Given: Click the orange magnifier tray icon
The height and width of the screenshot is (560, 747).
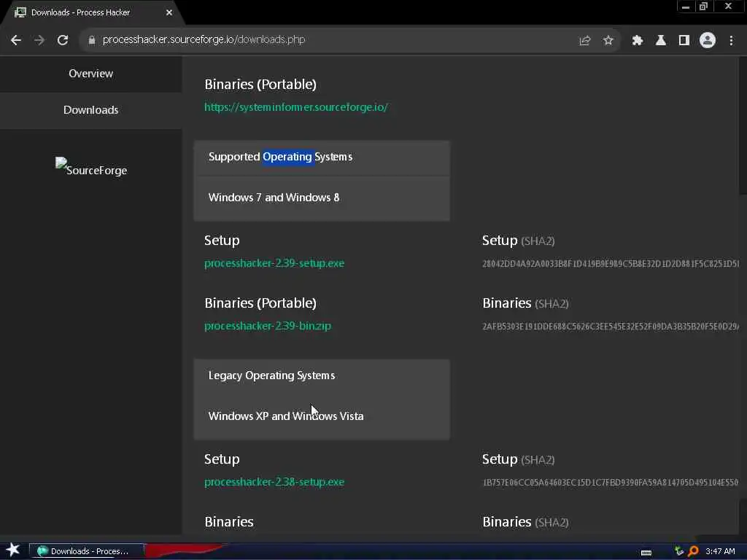Looking at the screenshot, I should (693, 551).
